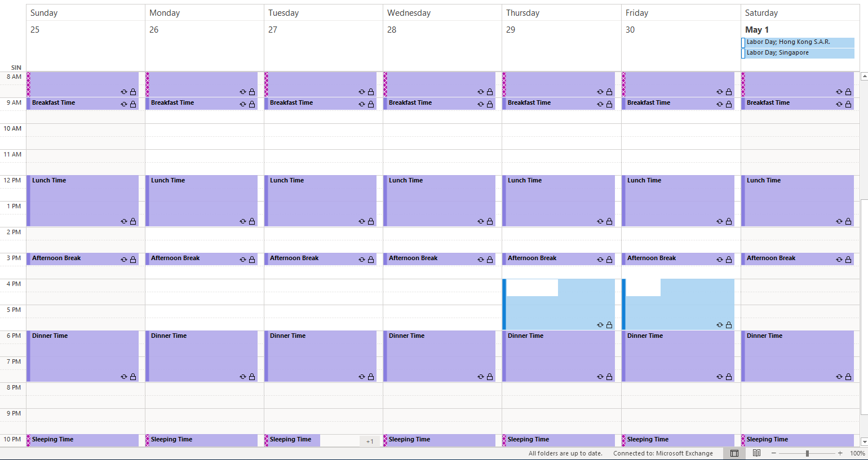868x460 pixels.
Task: Click lock icon on Wednesday's Dinner Time
Action: [x=490, y=377]
